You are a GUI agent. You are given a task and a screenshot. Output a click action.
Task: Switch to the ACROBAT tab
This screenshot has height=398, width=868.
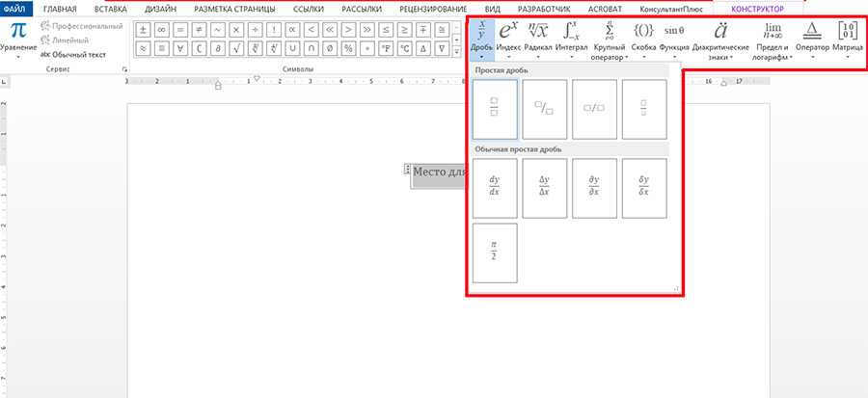605,9
